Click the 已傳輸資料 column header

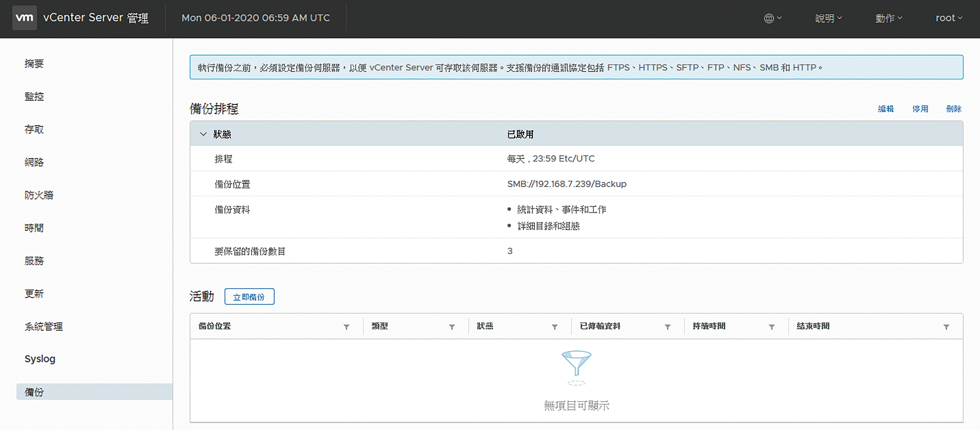pos(600,326)
